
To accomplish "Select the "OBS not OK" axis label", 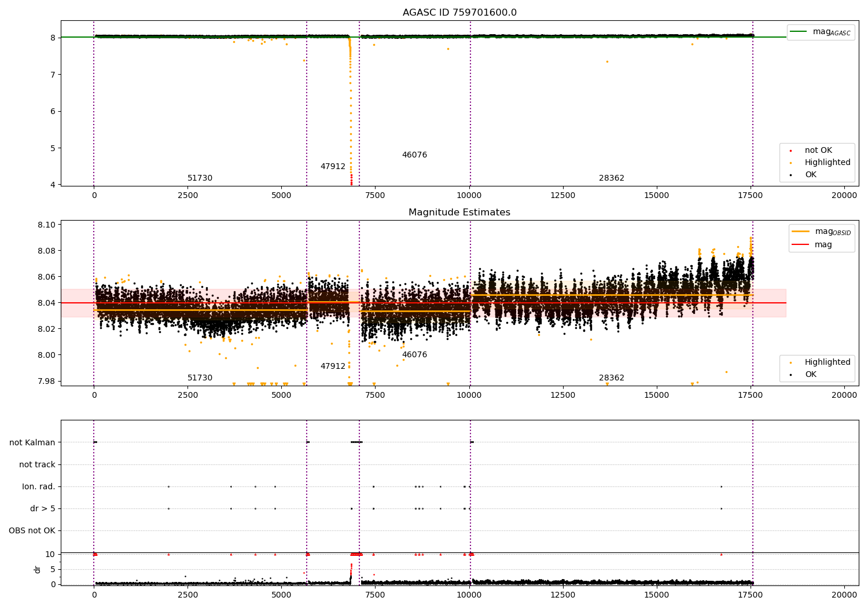I will pyautogui.click(x=32, y=531).
